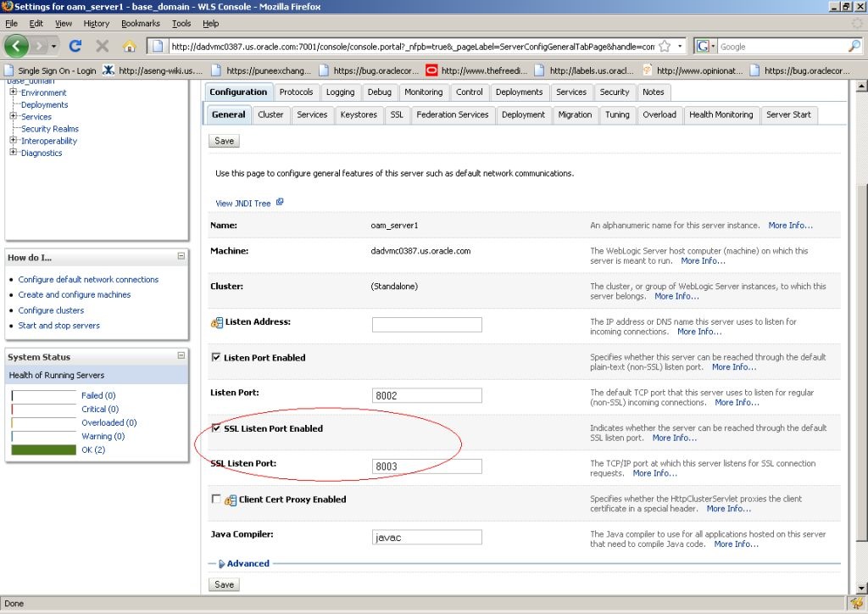Viewport: 868px width, 614px height.
Task: Check Client Cert Proxy Enabled checkbox
Action: point(216,499)
